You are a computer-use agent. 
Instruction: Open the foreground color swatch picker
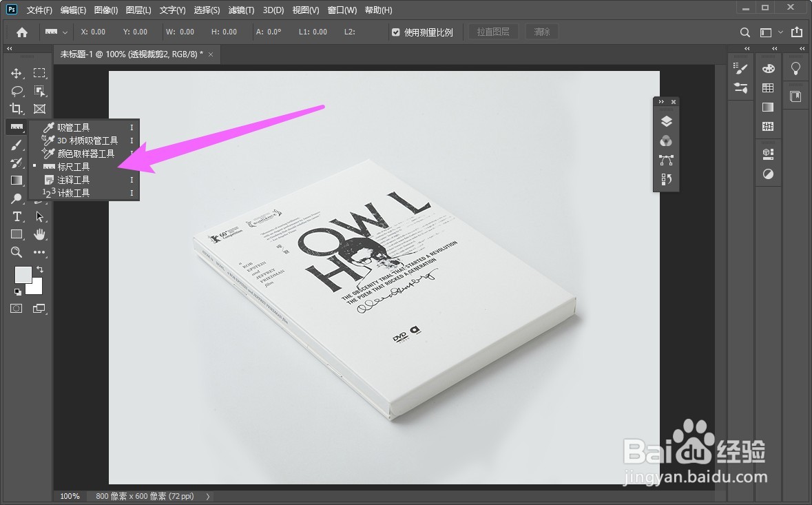pyautogui.click(x=22, y=274)
